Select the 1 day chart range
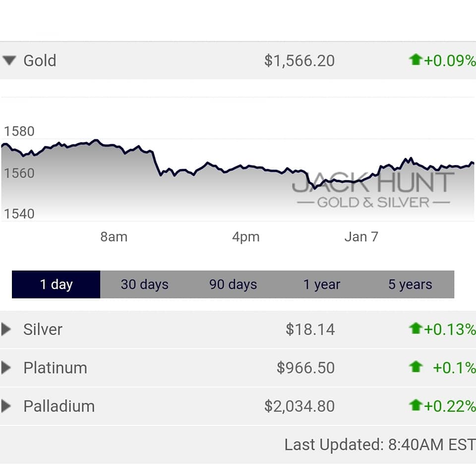476x470 pixels. [x=56, y=285]
